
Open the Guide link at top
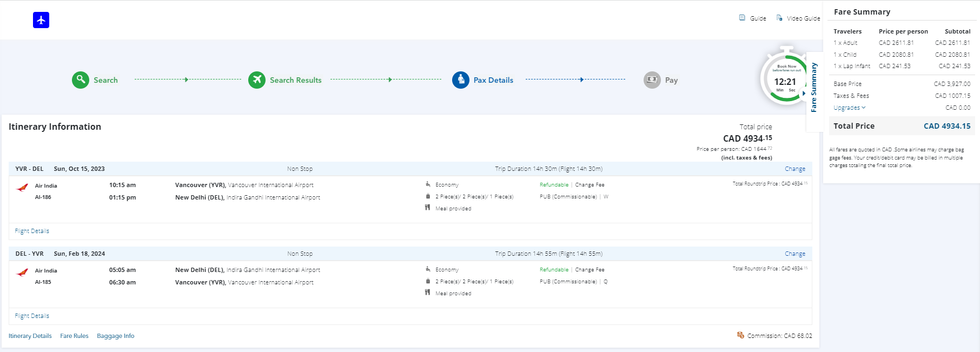pos(753,18)
